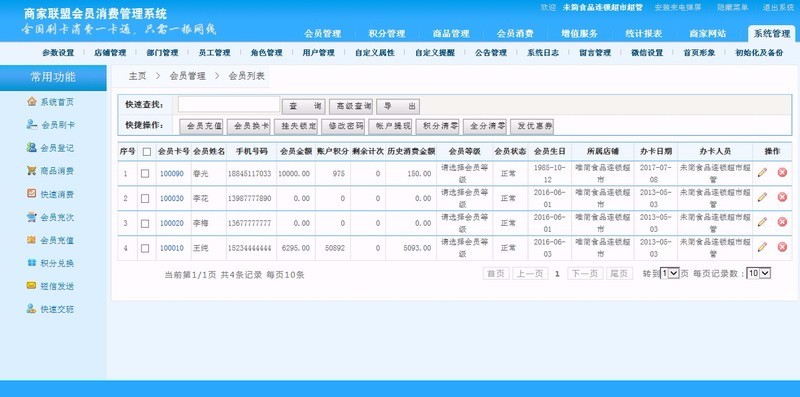This screenshot has width=800, height=397.
Task: Click the 查询 search button
Action: pos(304,107)
